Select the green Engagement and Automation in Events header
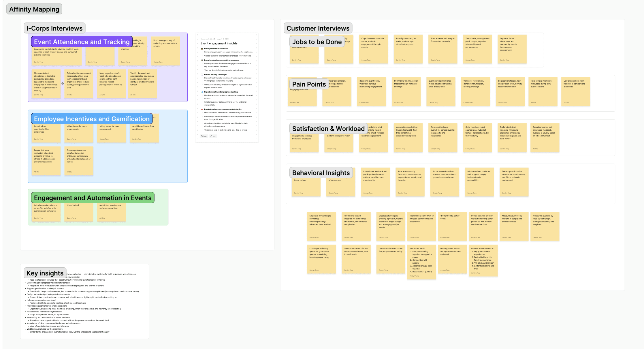This screenshot has height=349, width=644. click(93, 198)
